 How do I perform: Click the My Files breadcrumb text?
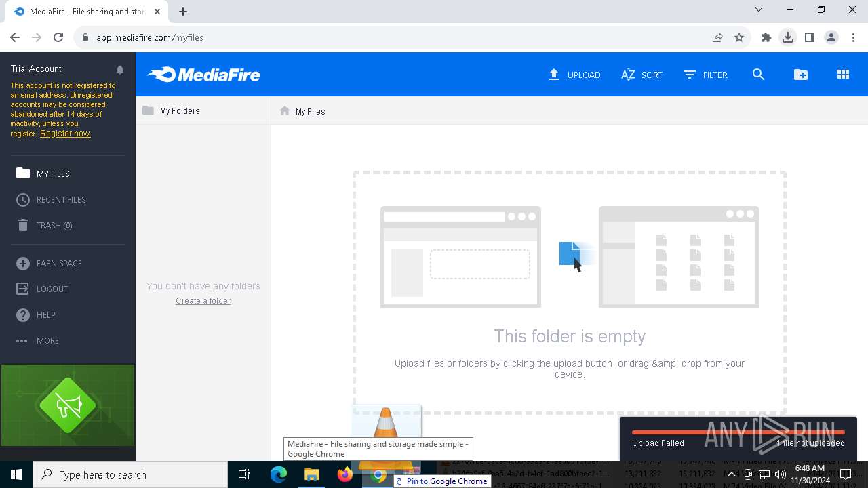point(310,111)
